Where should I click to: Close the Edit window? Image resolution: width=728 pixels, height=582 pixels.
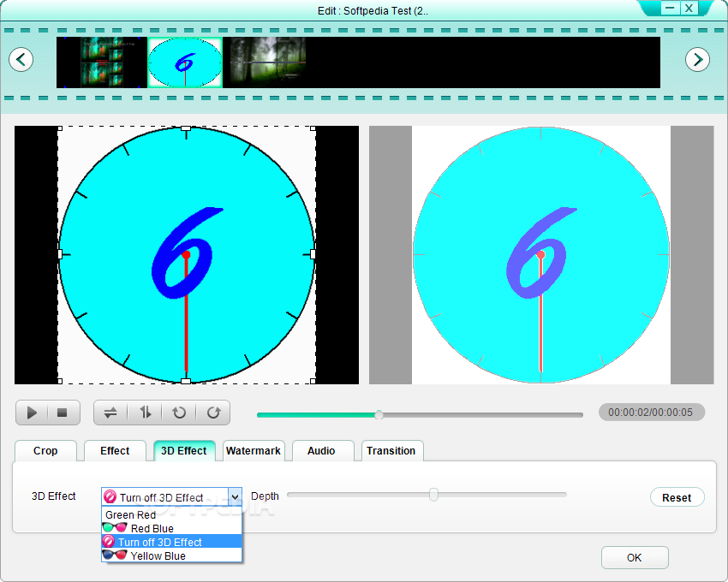pyautogui.click(x=689, y=8)
